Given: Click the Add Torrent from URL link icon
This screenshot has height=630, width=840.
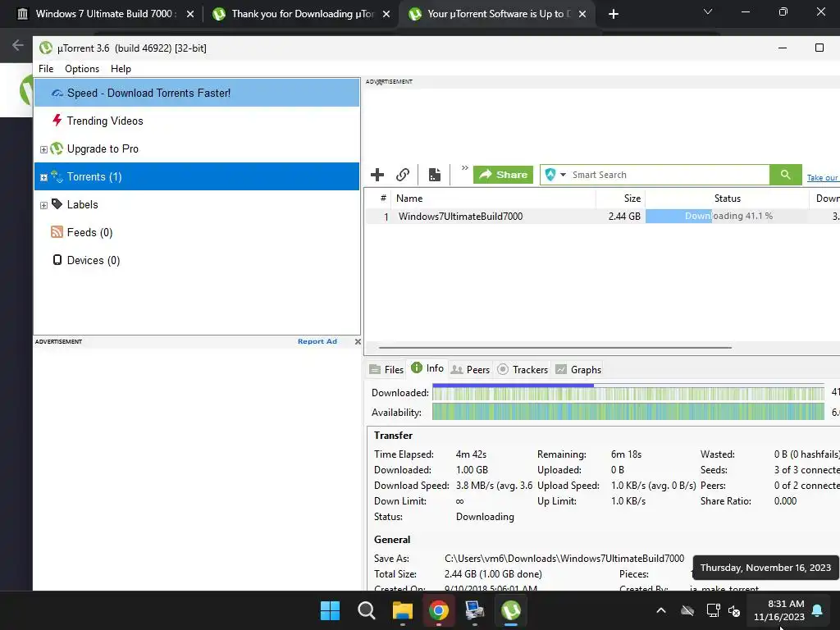Looking at the screenshot, I should tap(403, 175).
